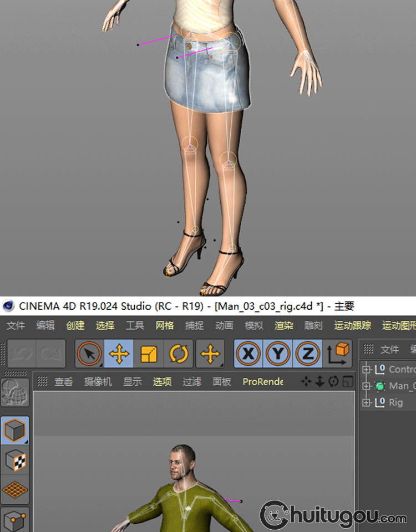Activate the Scale tool
This screenshot has height=532, width=416.
pos(149,354)
